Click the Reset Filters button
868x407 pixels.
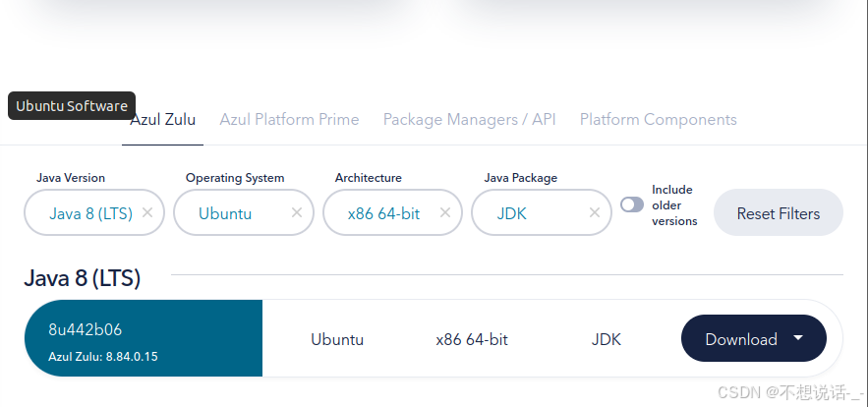779,213
